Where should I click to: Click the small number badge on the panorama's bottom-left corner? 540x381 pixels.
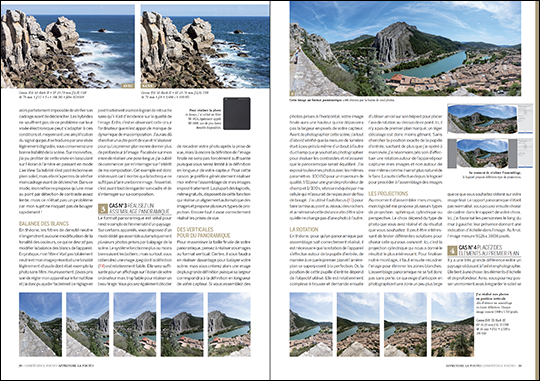point(292,93)
